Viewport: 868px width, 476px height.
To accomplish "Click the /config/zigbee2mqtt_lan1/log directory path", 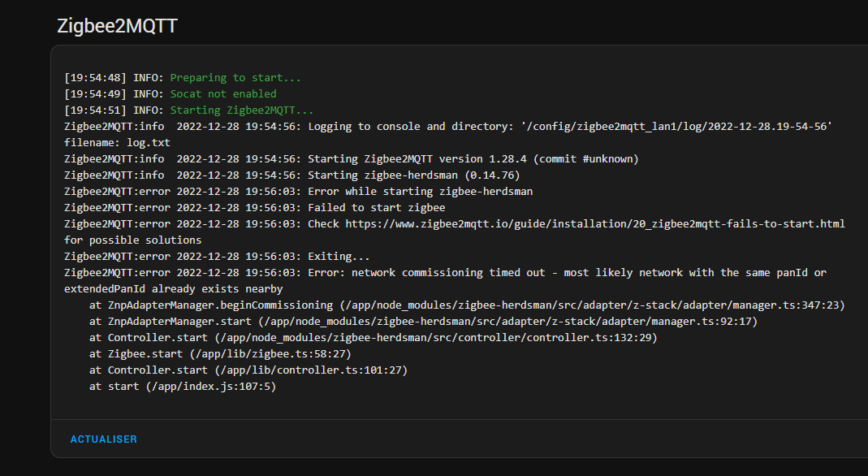I will pos(678,127).
